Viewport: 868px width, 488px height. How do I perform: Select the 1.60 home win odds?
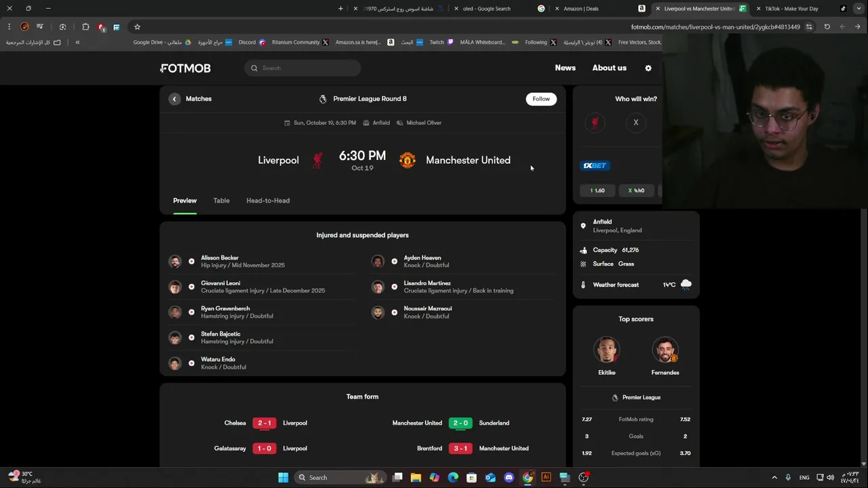(x=597, y=190)
